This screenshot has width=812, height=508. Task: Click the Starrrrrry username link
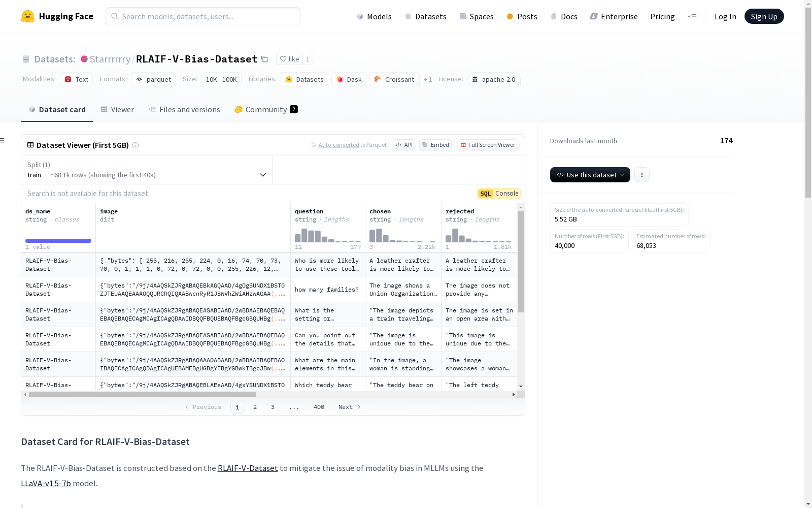point(110,59)
